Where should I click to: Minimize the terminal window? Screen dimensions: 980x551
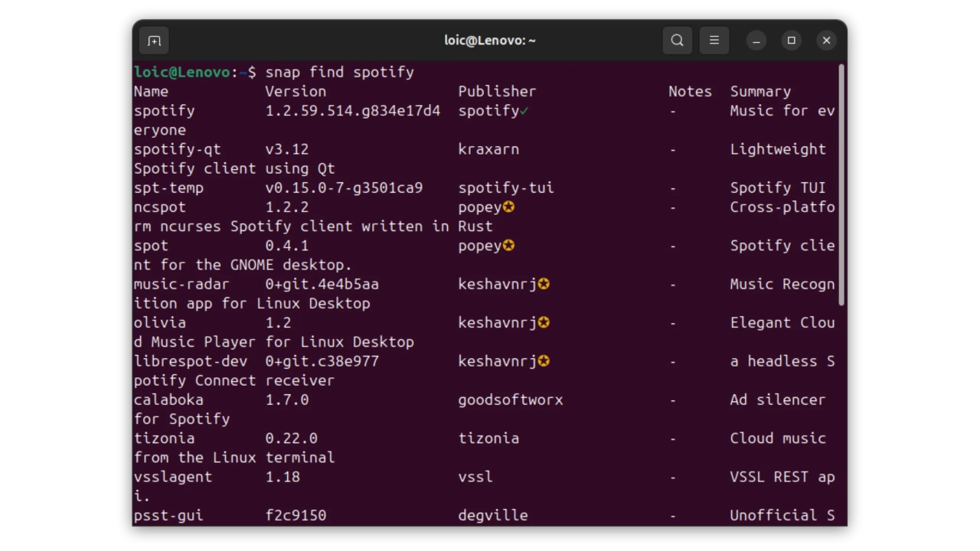756,41
